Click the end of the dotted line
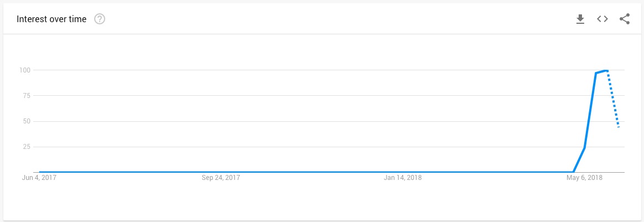This screenshot has height=222, width=644. click(x=619, y=127)
